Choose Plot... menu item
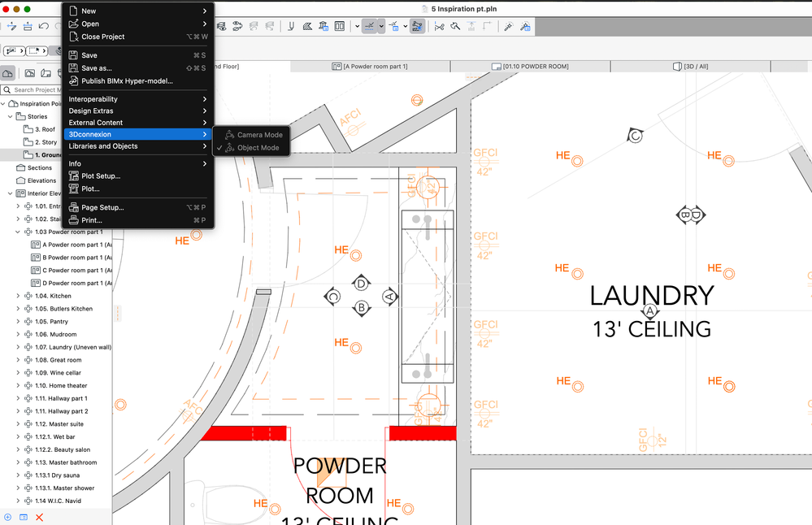The image size is (812, 525). pos(137,189)
